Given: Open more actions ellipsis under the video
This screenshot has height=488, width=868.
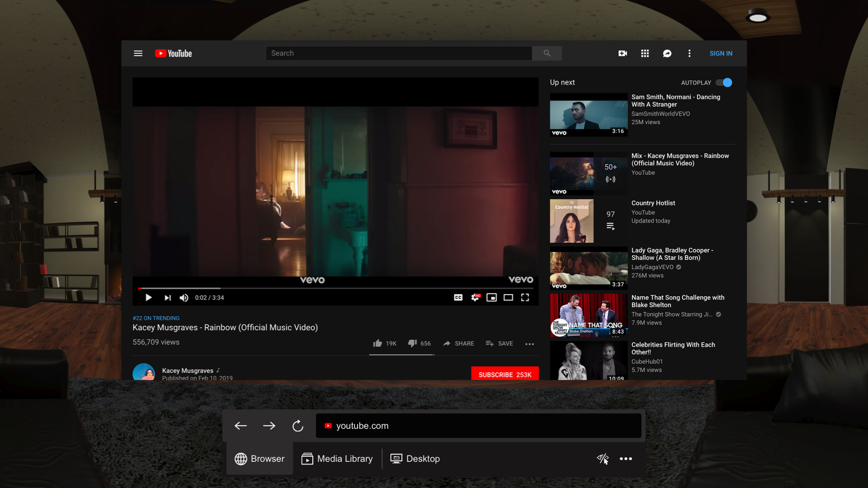Looking at the screenshot, I should tap(529, 344).
